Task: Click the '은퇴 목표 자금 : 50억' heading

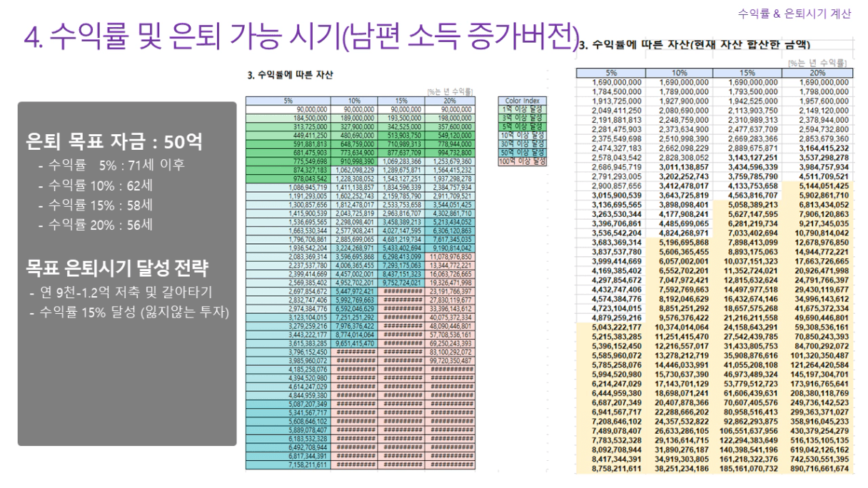Action: [x=114, y=142]
